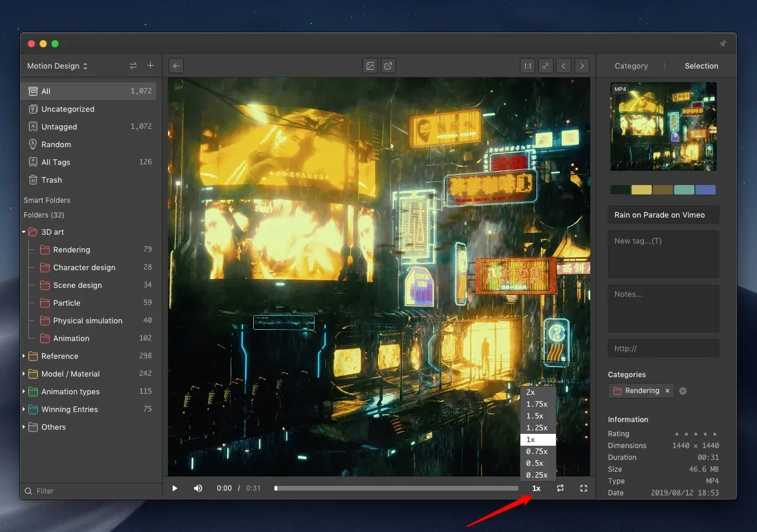757x532 pixels.
Task: Add a category with the plus icon
Action: (x=682, y=391)
